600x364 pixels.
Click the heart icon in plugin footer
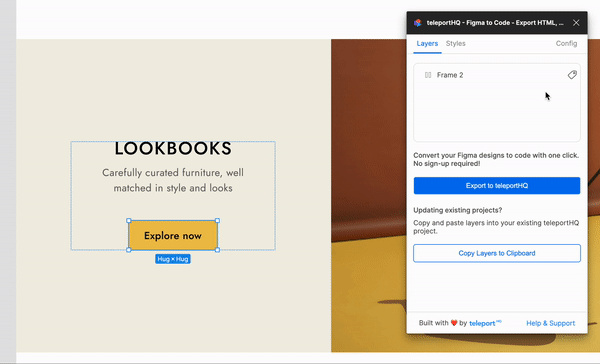pos(454,323)
